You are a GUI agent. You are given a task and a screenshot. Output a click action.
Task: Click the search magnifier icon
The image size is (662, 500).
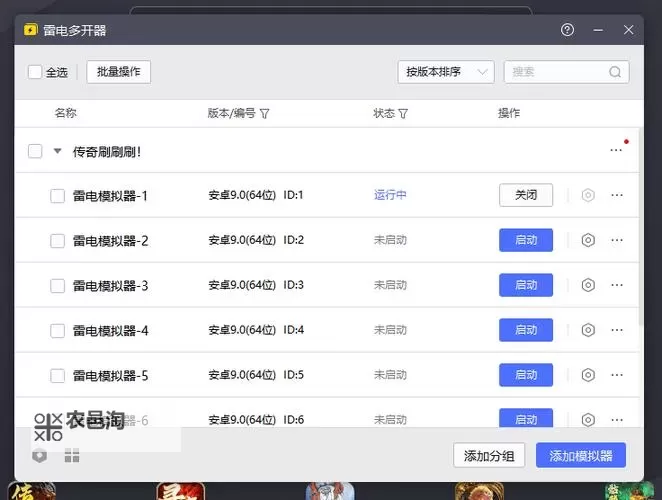[x=616, y=72]
